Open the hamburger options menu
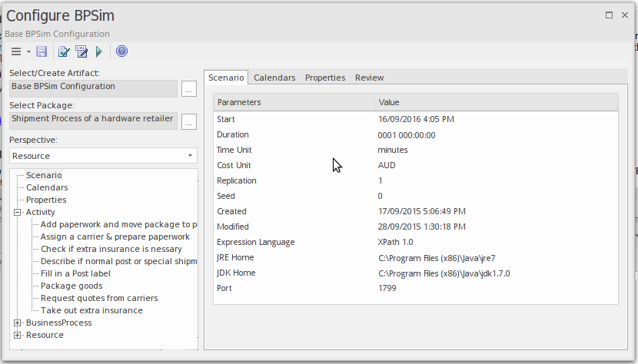The width and height of the screenshot is (638, 364). pos(16,51)
